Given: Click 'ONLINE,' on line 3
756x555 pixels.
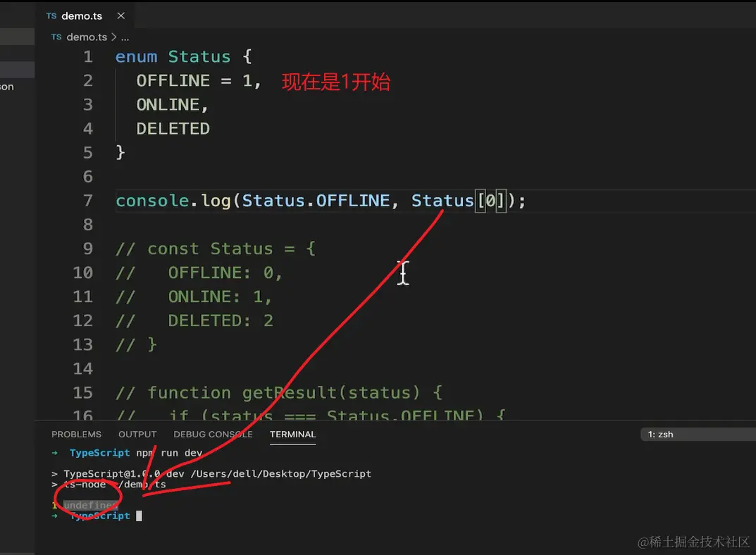Looking at the screenshot, I should point(173,104).
